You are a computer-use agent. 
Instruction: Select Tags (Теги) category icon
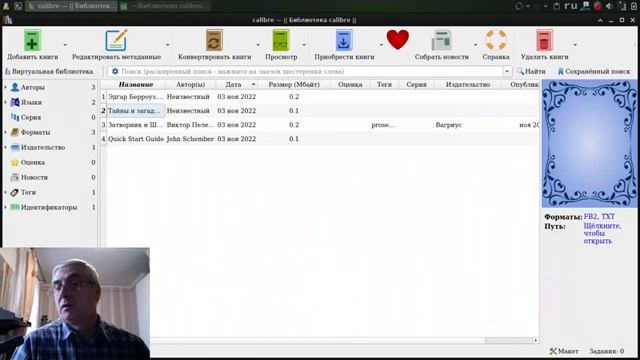[x=15, y=192]
